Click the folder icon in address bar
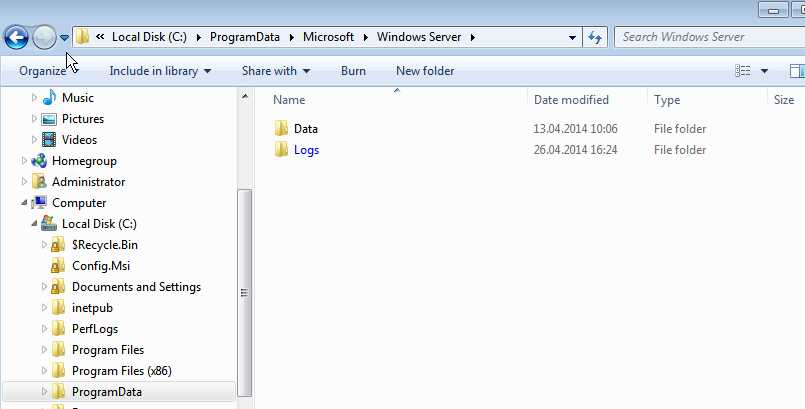This screenshot has height=409, width=805. click(82, 37)
